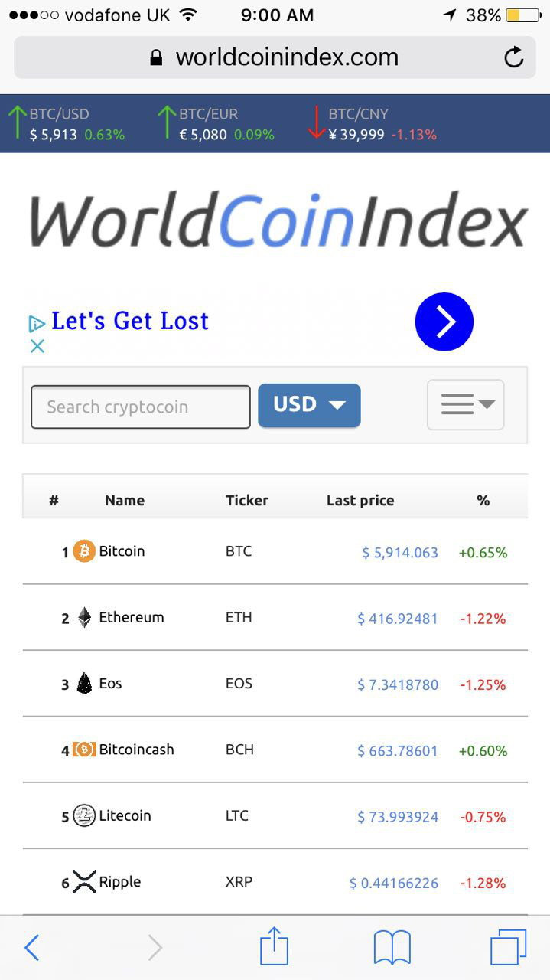Close the ad with X icon

37,346
